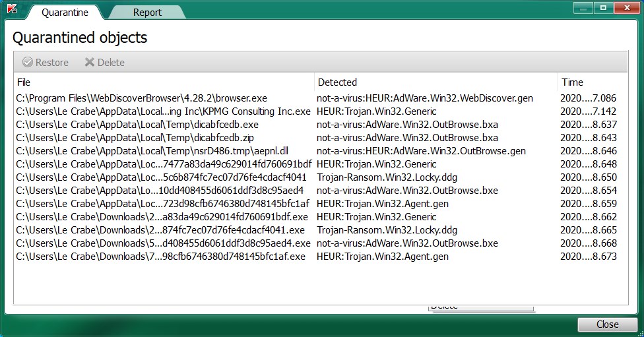Sort by the Time column header
Viewport: 644px width, 337px height.
593,82
